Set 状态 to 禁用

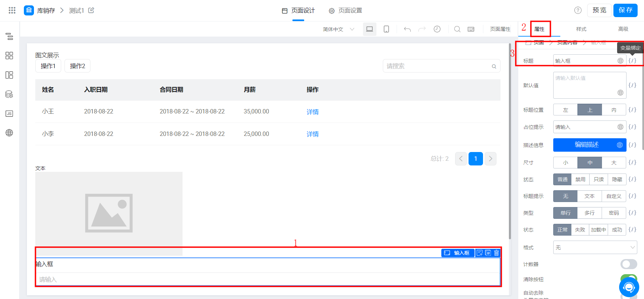click(x=580, y=180)
